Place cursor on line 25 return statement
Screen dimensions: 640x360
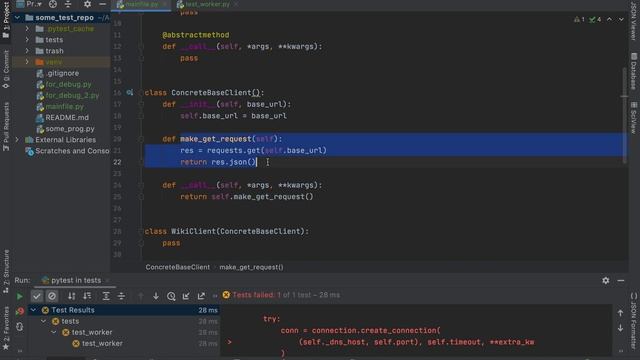coord(247,197)
